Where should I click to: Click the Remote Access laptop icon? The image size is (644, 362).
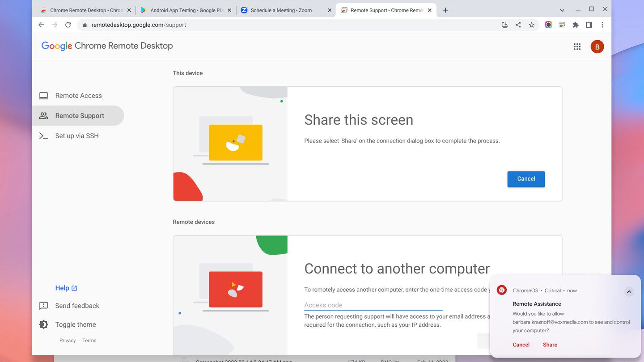pos(43,96)
